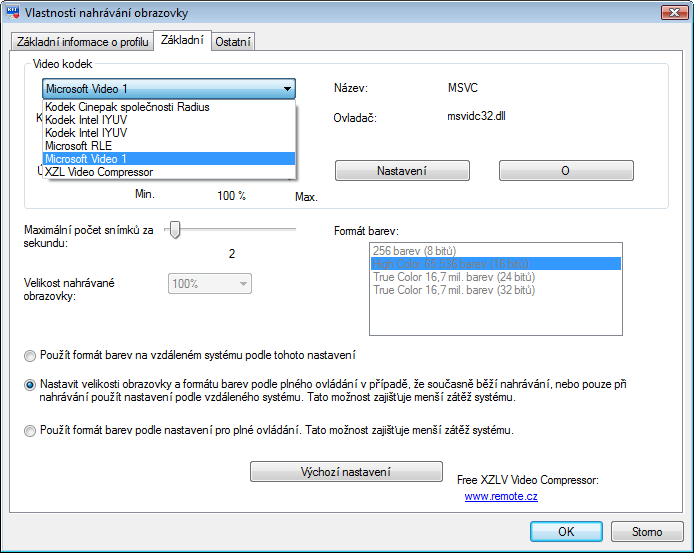
Task: Confirm with the OK button
Action: point(566,531)
